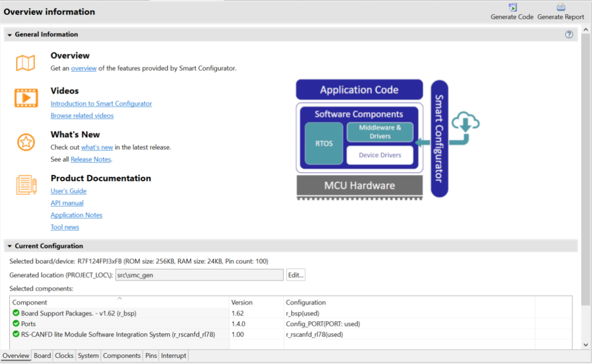592x364 pixels.
Task: Click the Edit... button for generated location
Action: (x=295, y=275)
